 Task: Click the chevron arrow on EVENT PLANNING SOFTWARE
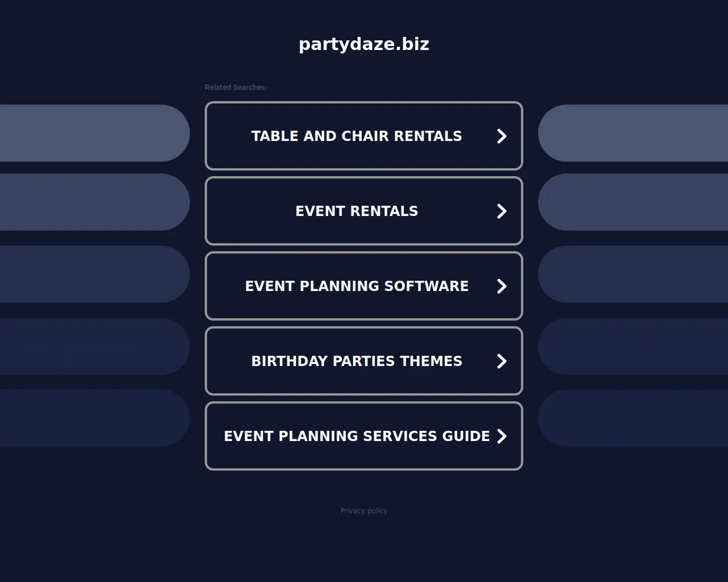point(501,286)
